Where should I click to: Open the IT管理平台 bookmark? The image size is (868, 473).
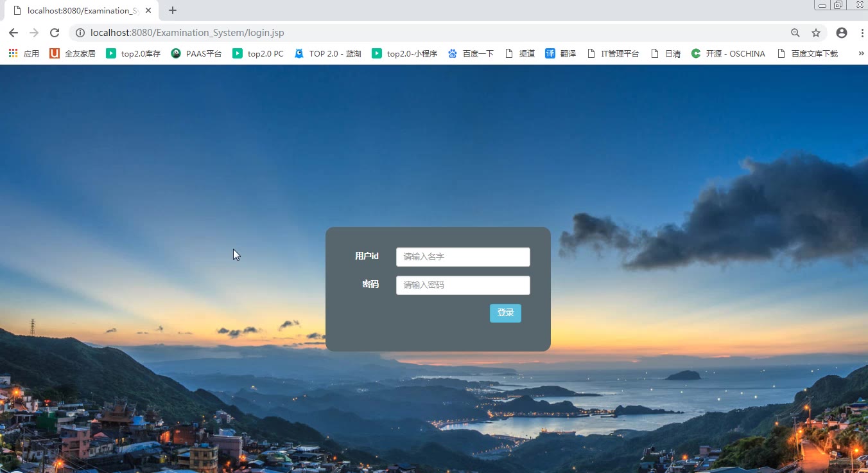click(x=613, y=53)
